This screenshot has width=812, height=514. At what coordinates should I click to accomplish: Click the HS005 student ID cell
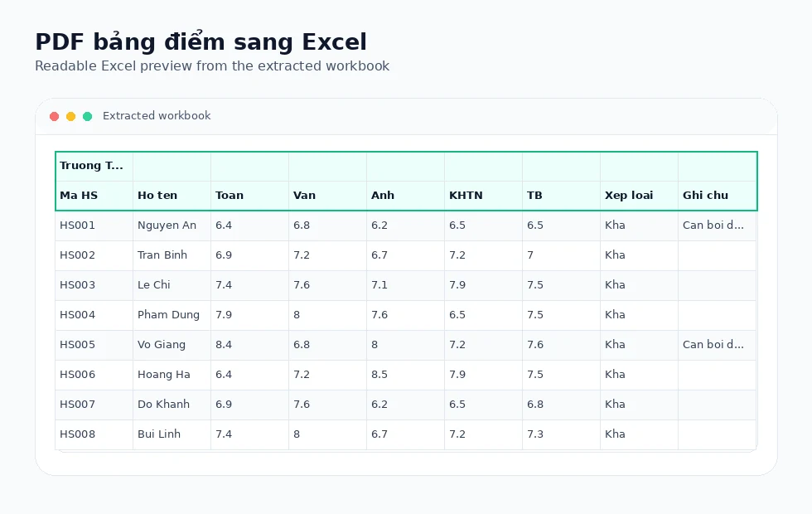click(x=94, y=345)
